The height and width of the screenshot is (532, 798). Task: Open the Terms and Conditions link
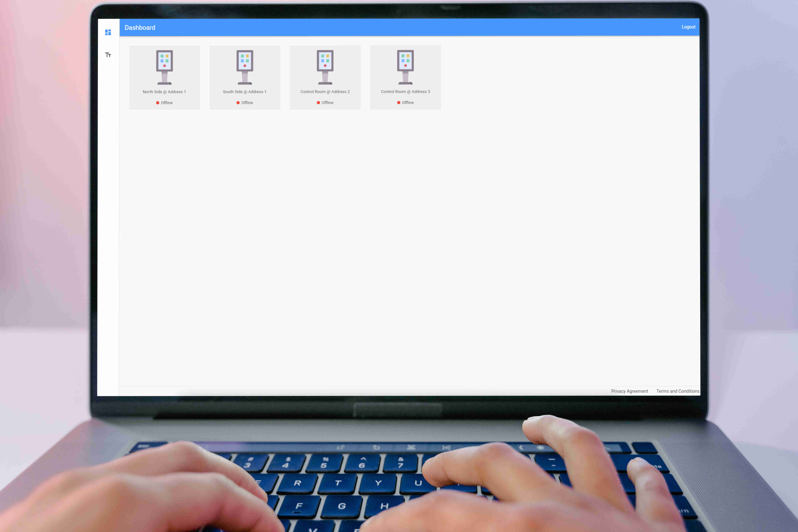(678, 391)
